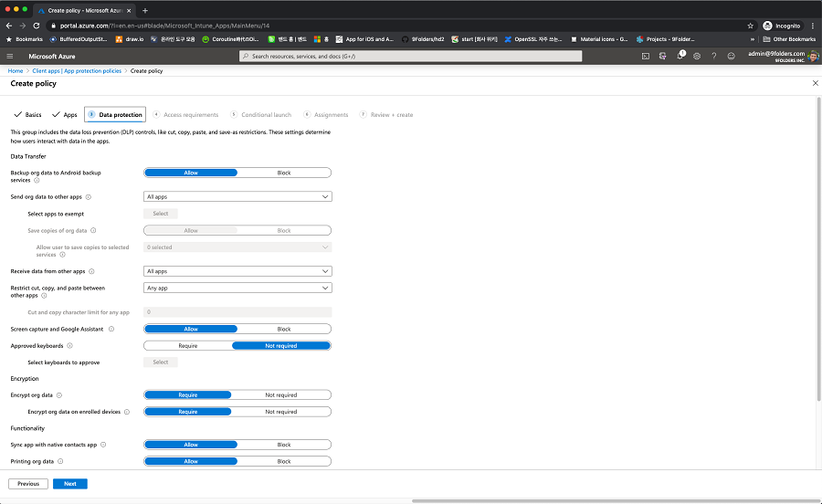Open the draw.io bookmark
This screenshot has width=822, height=504.
pos(130,39)
